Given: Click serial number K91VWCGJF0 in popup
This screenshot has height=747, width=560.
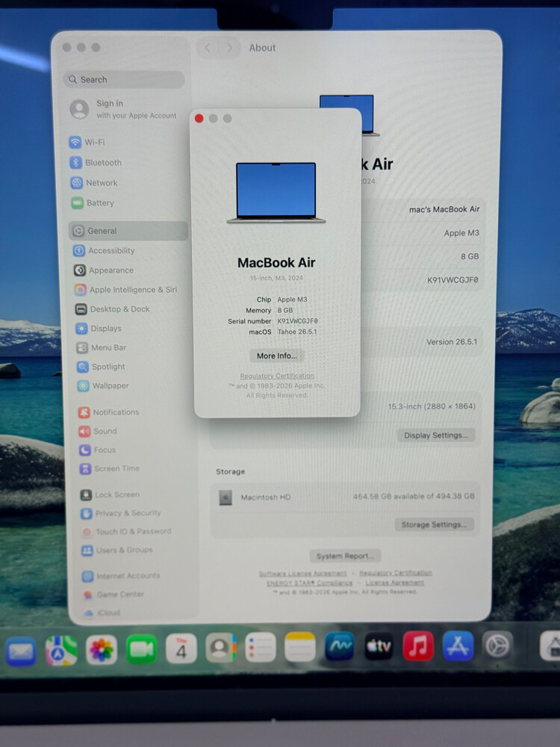Looking at the screenshot, I should [x=298, y=321].
